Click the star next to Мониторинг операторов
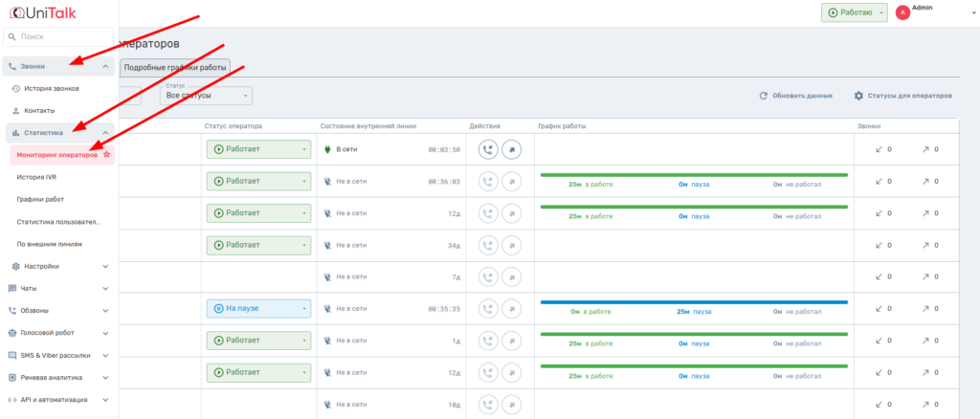Screen dimensions: 980x419 (106, 154)
